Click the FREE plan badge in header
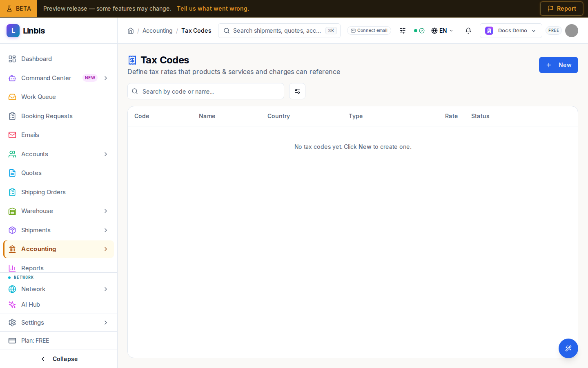 tap(554, 31)
